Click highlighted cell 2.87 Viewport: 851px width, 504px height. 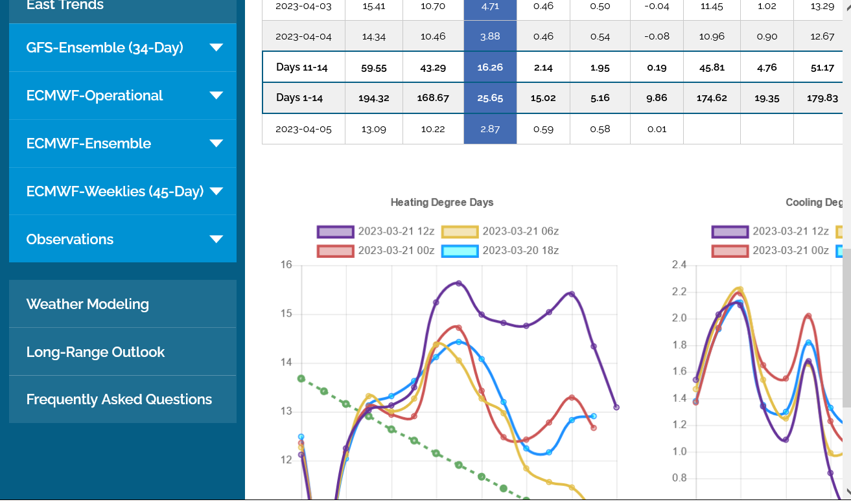point(490,129)
